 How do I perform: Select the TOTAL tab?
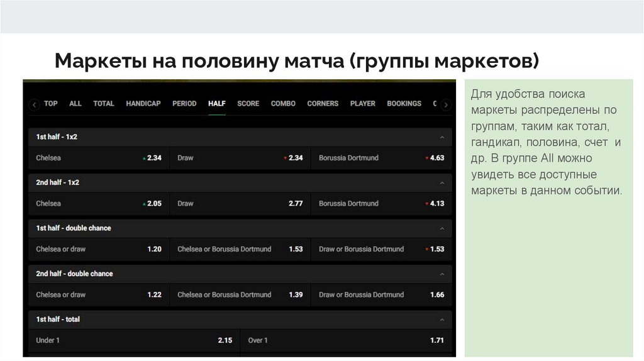(x=104, y=104)
